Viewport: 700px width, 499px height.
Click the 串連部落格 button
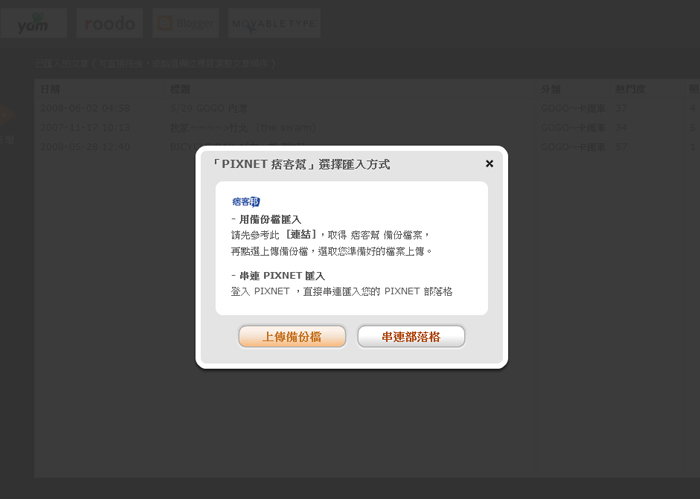[x=411, y=337]
